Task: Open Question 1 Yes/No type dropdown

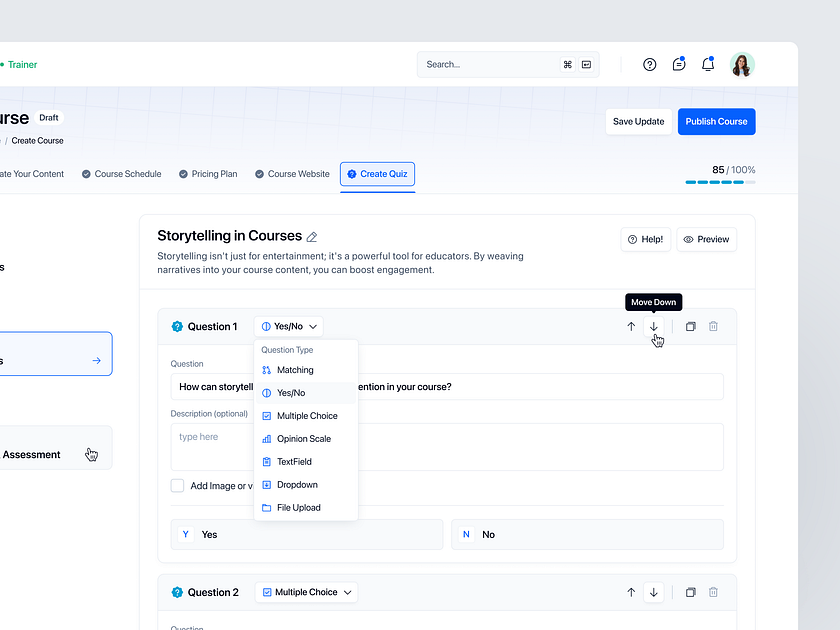Action: pos(289,326)
